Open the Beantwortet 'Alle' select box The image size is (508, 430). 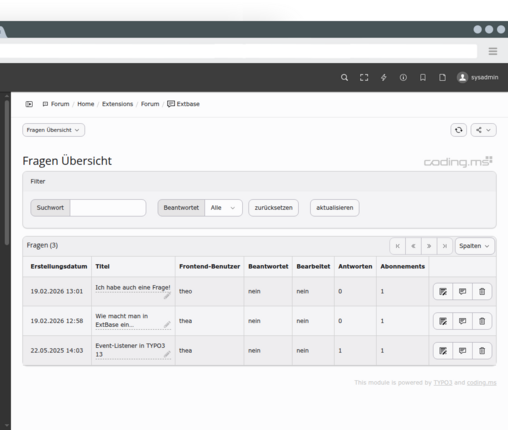coord(223,208)
